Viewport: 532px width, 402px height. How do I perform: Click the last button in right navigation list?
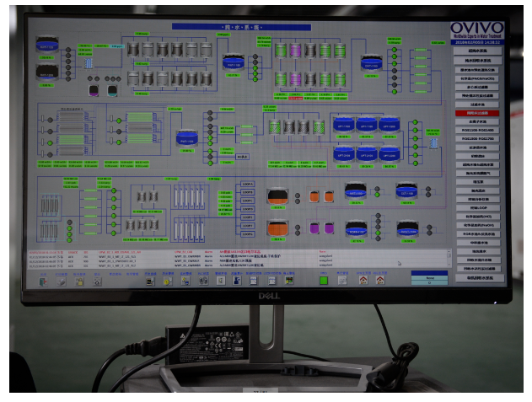pyautogui.click(x=477, y=277)
